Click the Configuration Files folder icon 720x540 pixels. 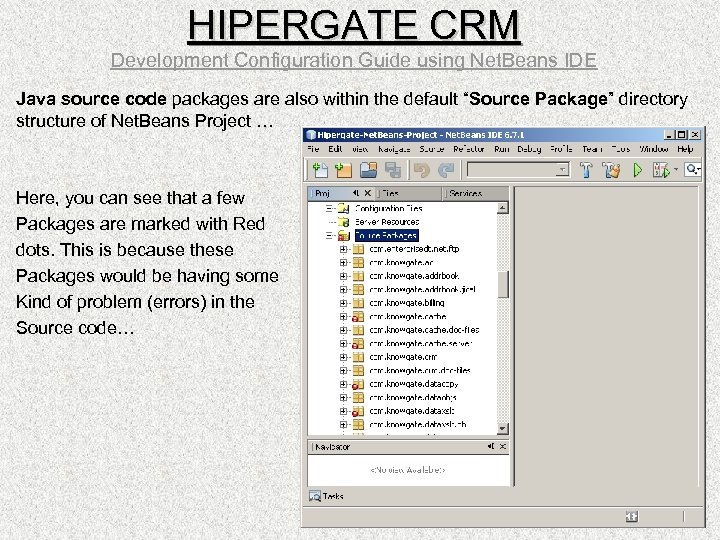tap(343, 208)
